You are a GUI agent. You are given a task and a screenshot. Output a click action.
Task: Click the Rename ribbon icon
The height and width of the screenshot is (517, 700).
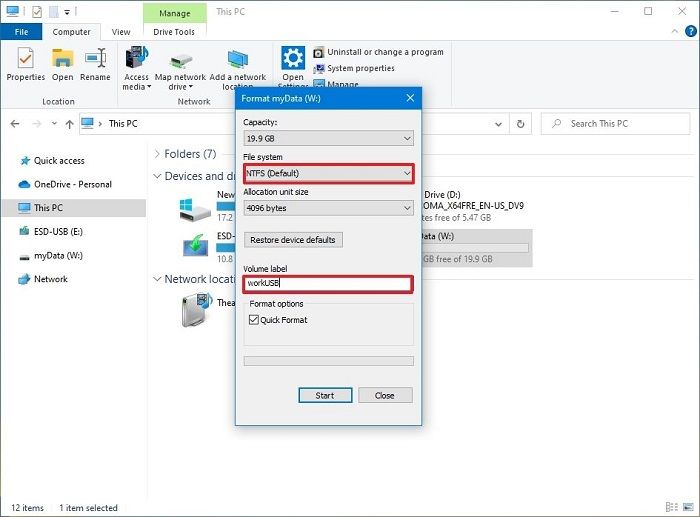point(95,65)
